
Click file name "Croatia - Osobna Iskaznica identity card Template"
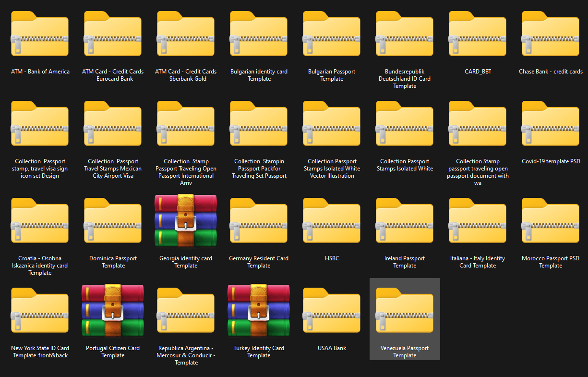pos(40,266)
